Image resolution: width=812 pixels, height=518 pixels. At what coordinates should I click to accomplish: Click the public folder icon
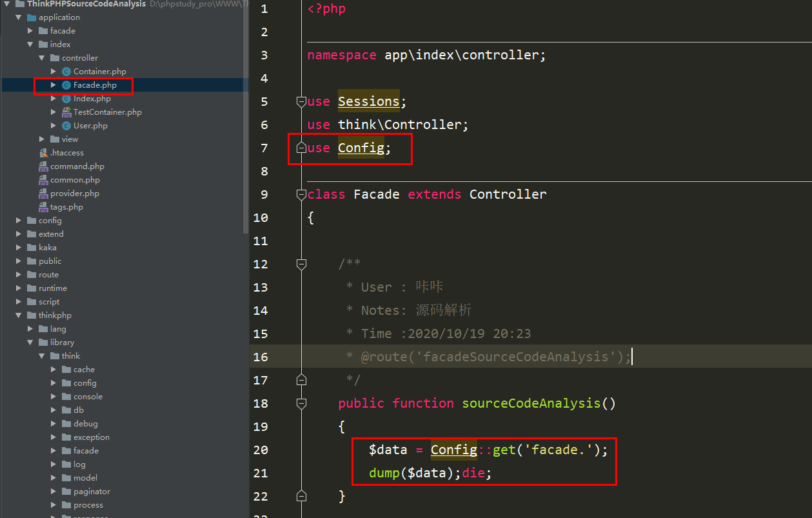point(32,261)
